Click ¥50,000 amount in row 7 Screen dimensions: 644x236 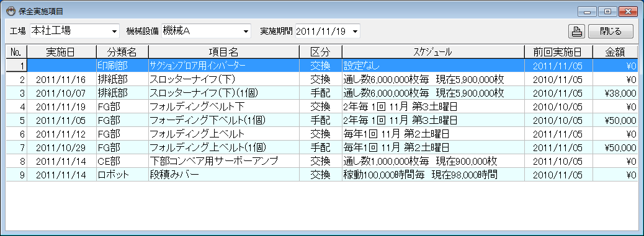pos(615,147)
